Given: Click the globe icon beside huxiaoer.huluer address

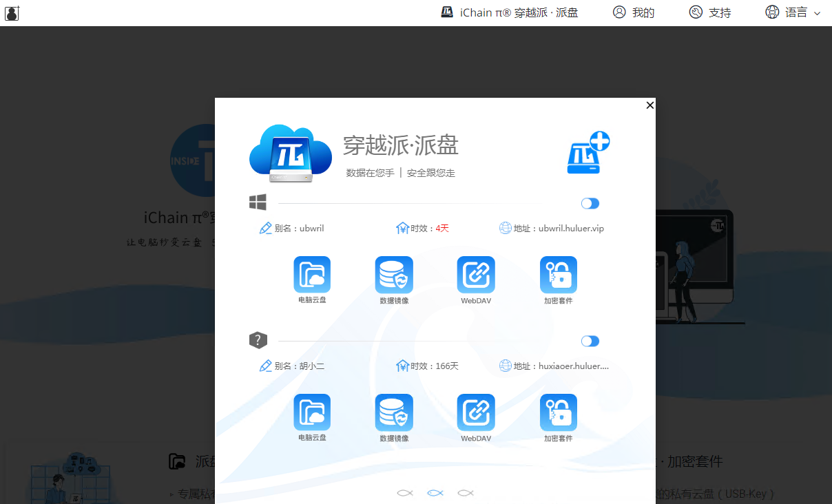Looking at the screenshot, I should [x=506, y=366].
